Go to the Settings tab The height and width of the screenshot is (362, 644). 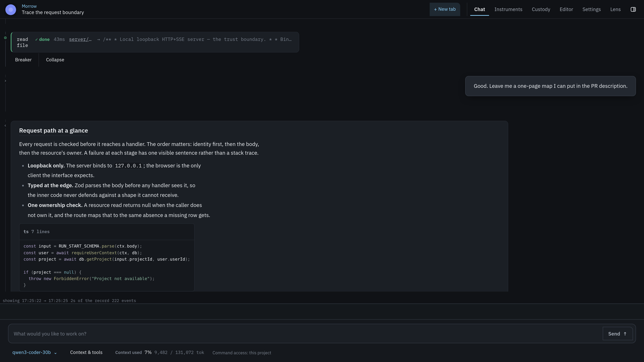click(591, 9)
